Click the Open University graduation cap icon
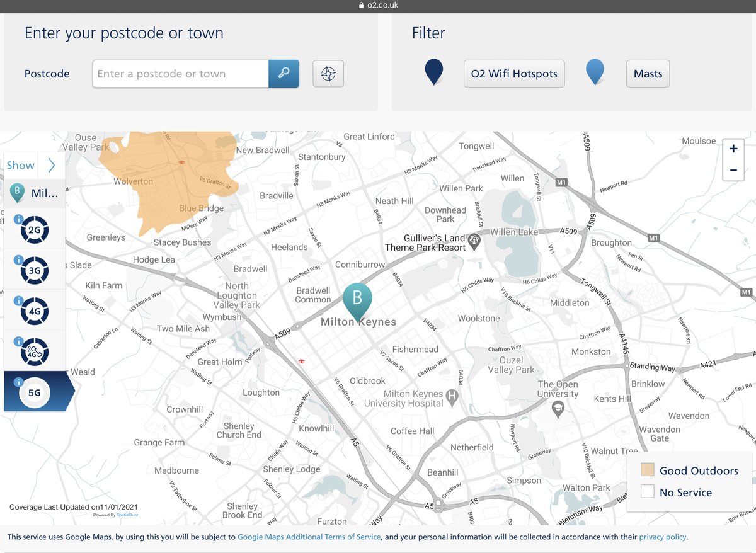This screenshot has width=756, height=553. tap(558, 410)
